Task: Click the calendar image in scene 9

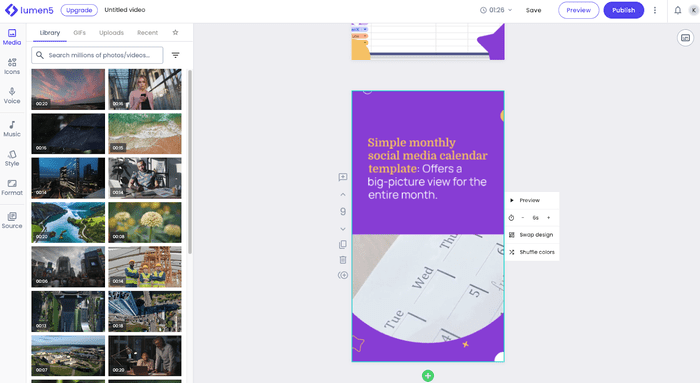Action: coord(428,288)
